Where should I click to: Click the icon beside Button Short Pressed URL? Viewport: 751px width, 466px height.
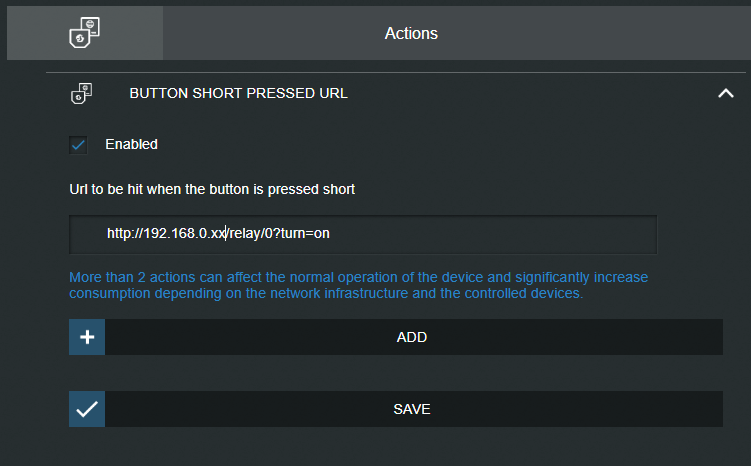(82, 94)
